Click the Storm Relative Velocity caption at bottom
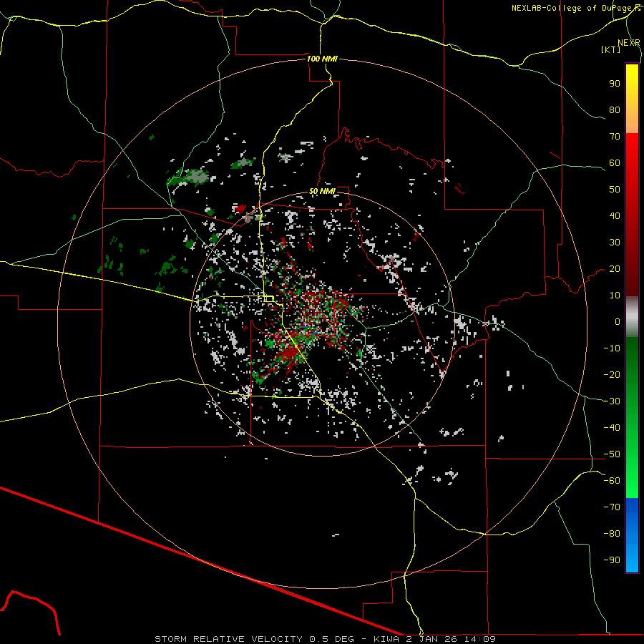Screen dimensions: 644x644 point(325,639)
